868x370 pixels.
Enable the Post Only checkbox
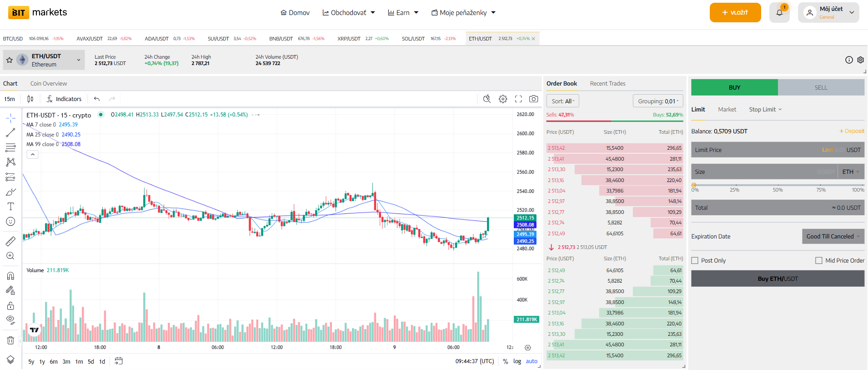pos(695,261)
